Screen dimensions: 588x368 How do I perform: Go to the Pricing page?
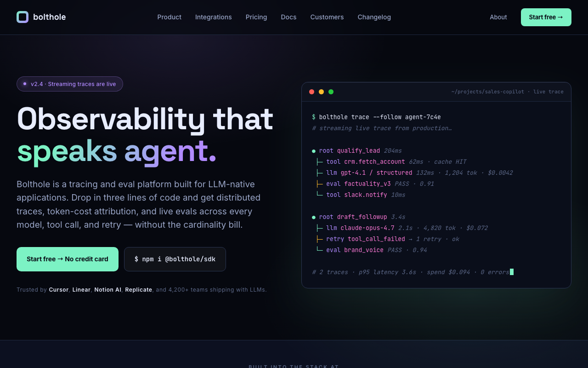tap(256, 17)
